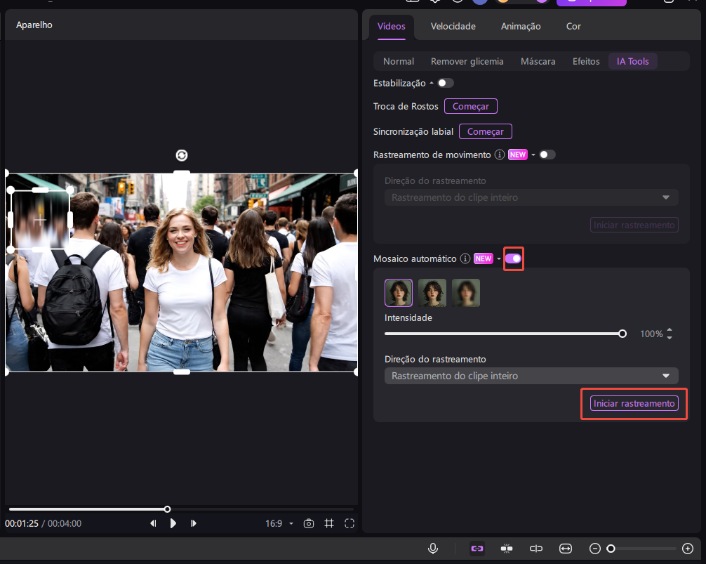The height and width of the screenshot is (564, 706).
Task: Turn on Rastreamento de movimento toggle
Action: [x=546, y=155]
